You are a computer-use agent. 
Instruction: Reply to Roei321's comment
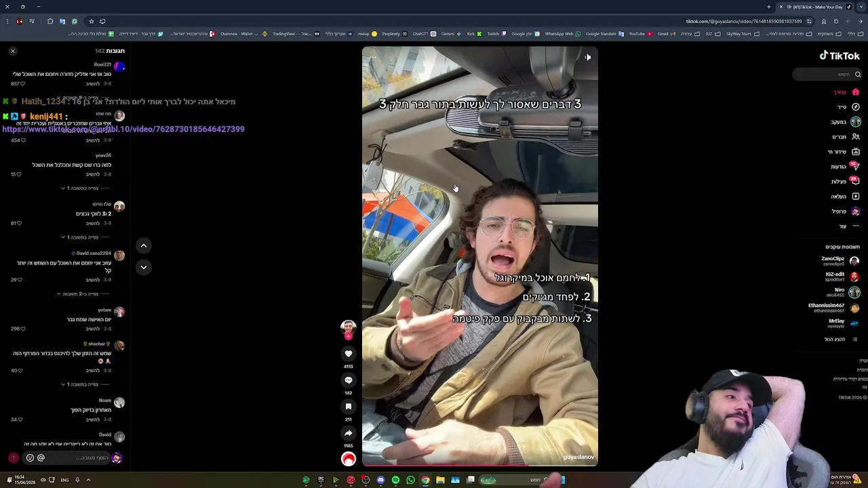93,83
